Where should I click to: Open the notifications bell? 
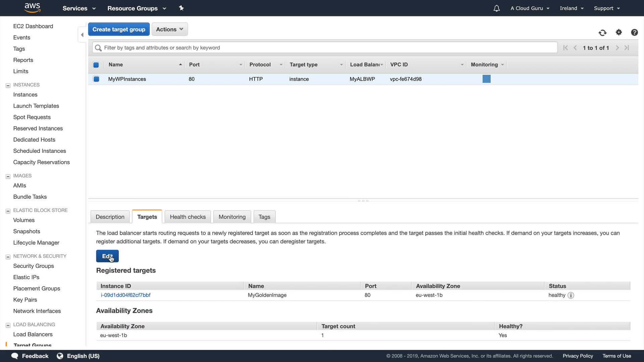click(x=496, y=8)
